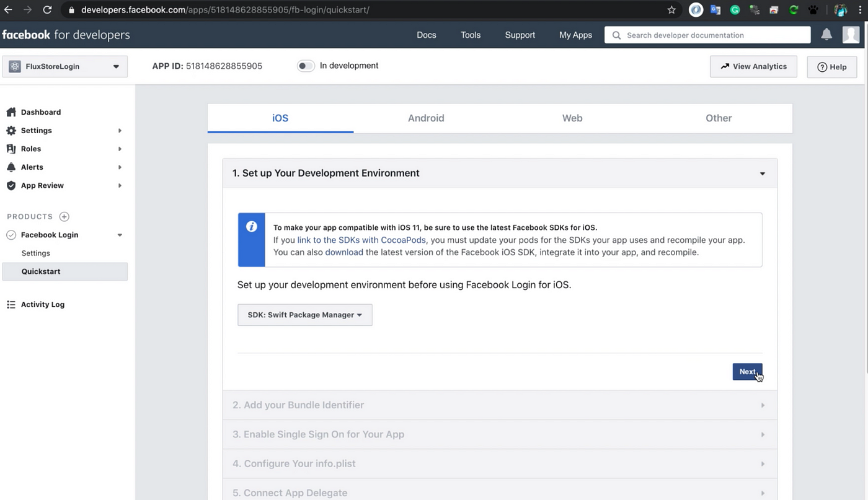Expand the App Review submenu arrow
Image resolution: width=868 pixels, height=500 pixels.
120,185
